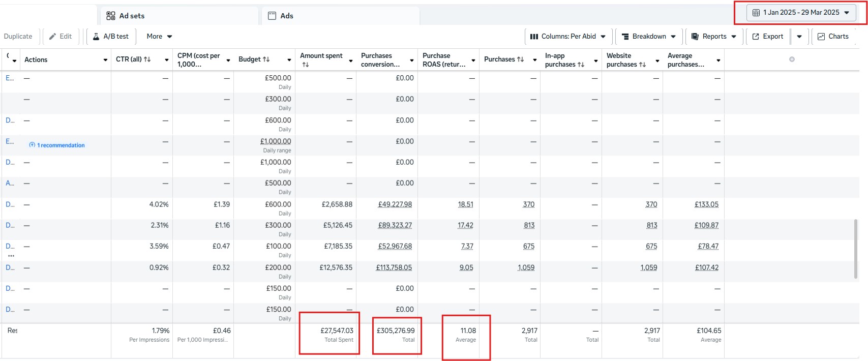The height and width of the screenshot is (361, 868).
Task: Open Columns: Per Abid dropdown
Action: (567, 37)
